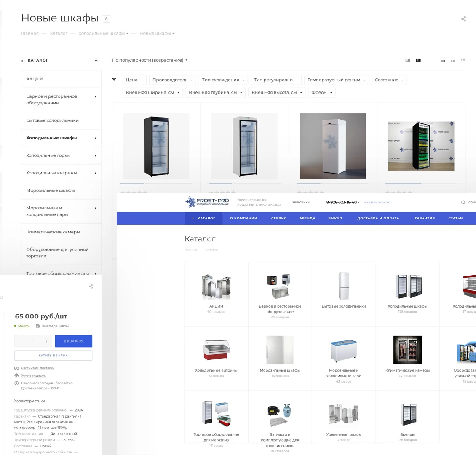This screenshot has height=455, width=476.
Task: Click the gift icon near Хочу в подарок
Action: (16, 375)
